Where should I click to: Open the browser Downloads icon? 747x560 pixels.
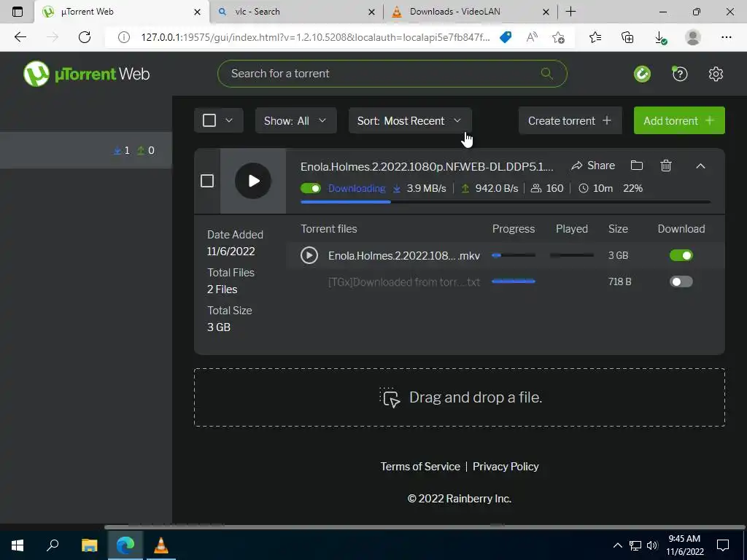(660, 37)
